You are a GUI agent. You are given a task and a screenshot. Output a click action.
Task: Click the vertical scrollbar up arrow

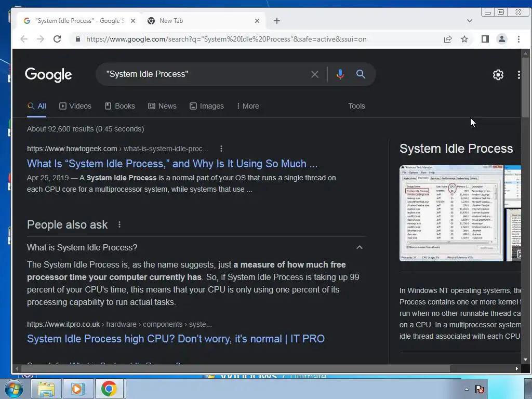coord(526,54)
